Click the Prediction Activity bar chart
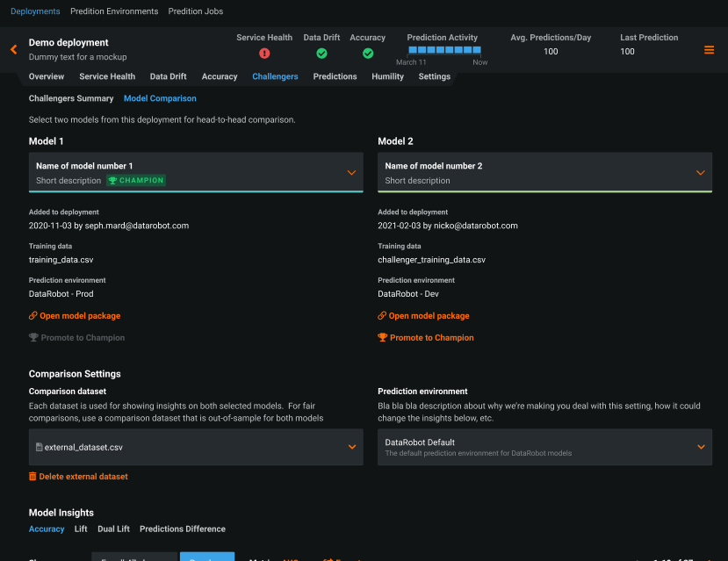728x561 pixels. coord(443,50)
